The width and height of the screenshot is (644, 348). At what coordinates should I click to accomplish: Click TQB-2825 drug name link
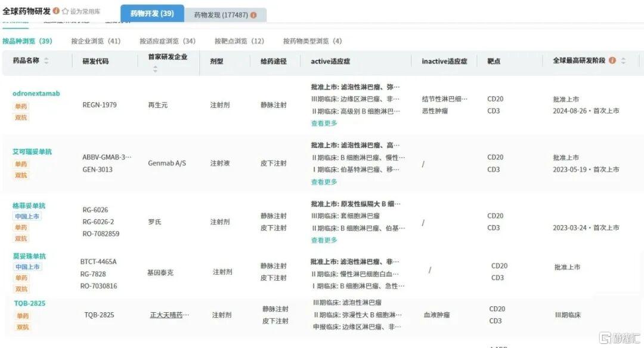30,303
